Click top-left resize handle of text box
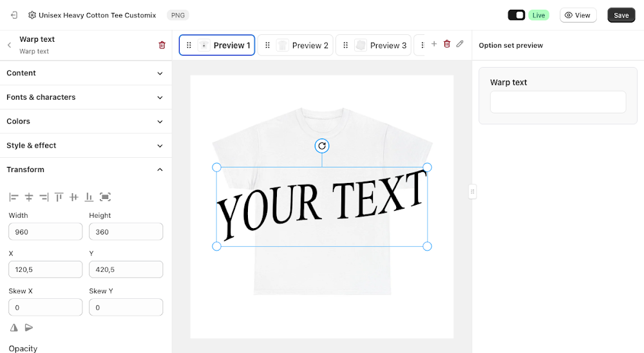644x353 pixels. point(216,167)
